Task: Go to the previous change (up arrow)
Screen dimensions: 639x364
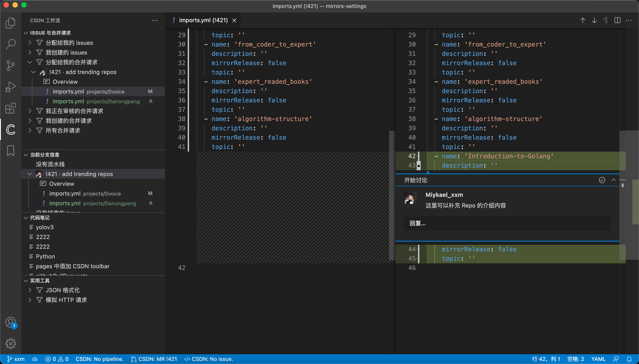Action: 583,20
